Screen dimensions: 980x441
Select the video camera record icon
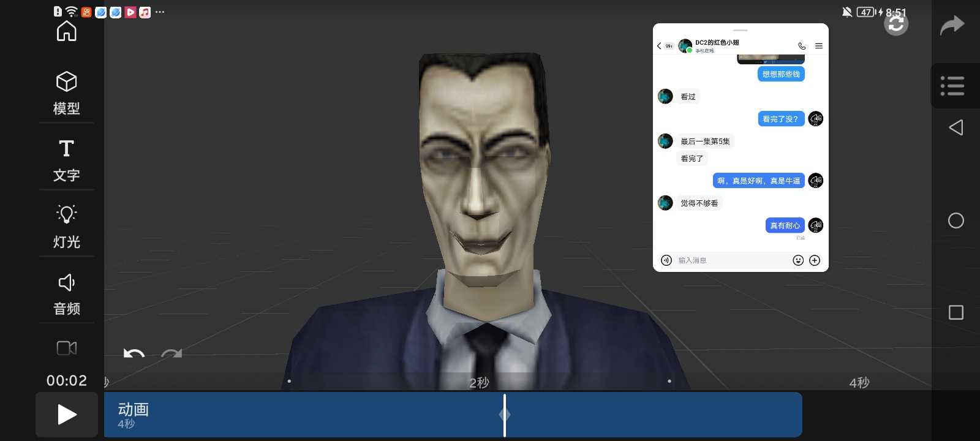(67, 348)
